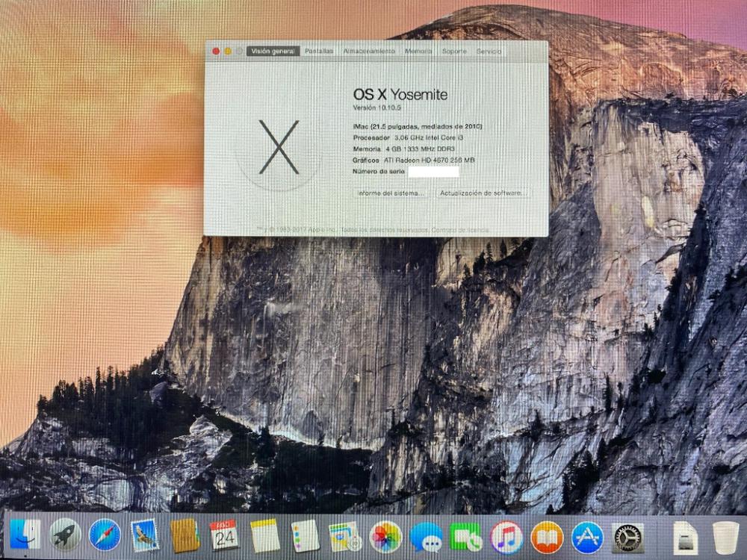747x560 pixels.
Task: Open FaceTime green video icon
Action: point(465,537)
